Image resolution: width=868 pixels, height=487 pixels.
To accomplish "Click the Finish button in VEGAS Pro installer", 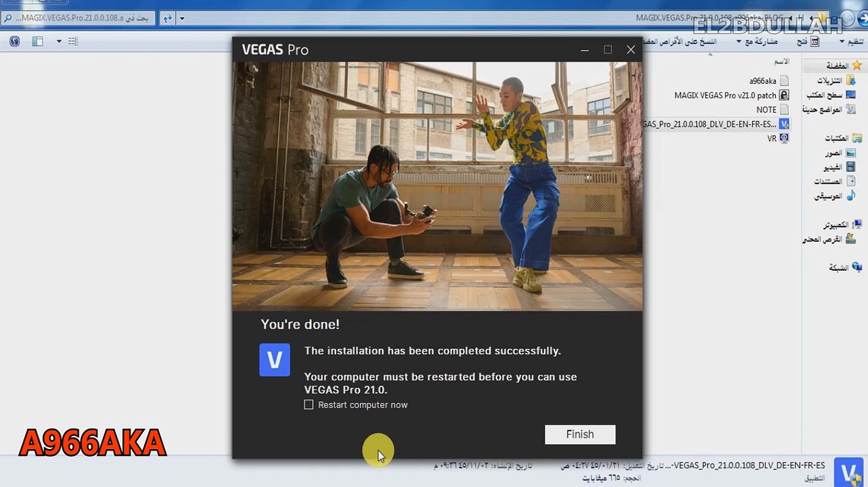I will point(580,434).
